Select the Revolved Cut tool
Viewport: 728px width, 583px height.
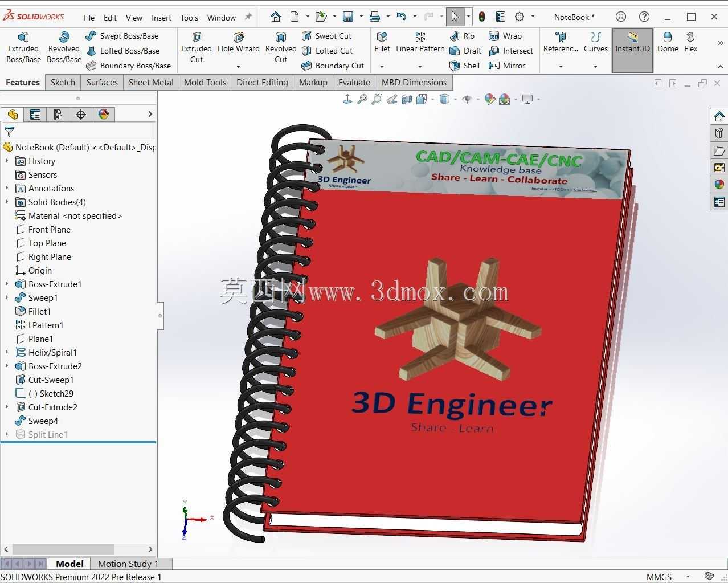281,47
